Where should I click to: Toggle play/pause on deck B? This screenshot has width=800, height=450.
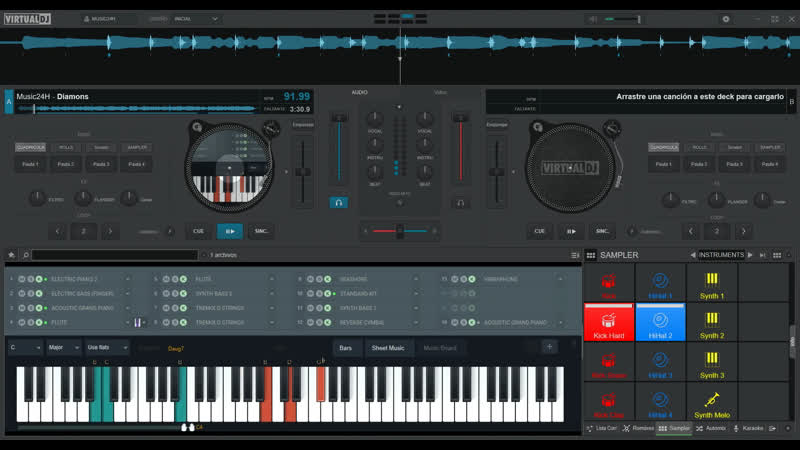point(571,231)
